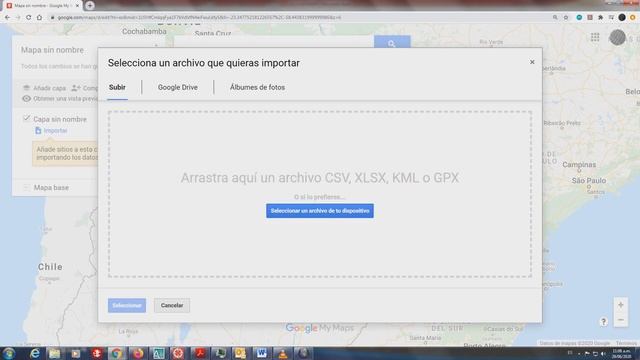Click the dashed file drop area

[x=320, y=194]
